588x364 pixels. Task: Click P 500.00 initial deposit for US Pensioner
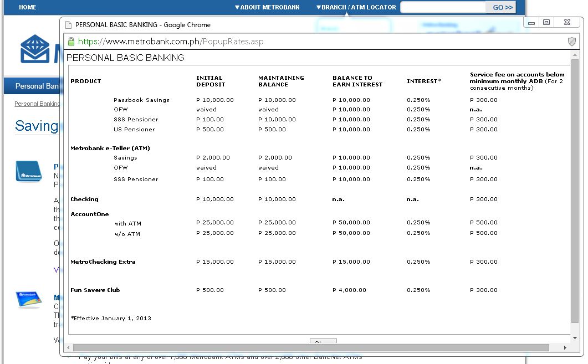[210, 129]
